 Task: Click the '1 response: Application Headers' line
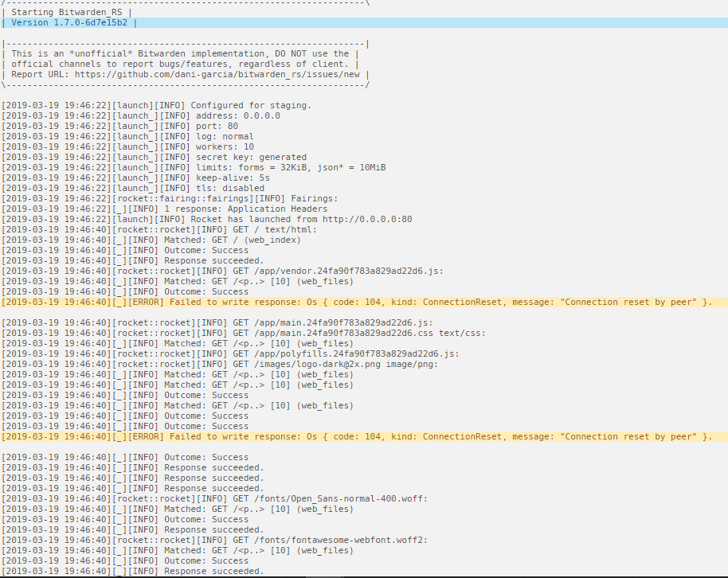coord(164,209)
